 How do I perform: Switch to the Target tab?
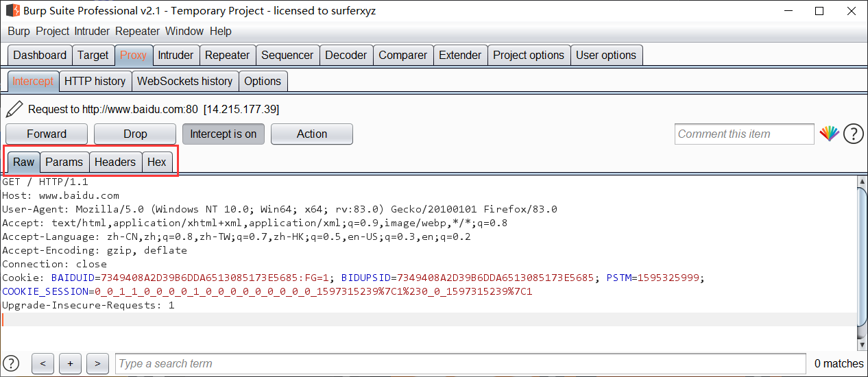tap(93, 56)
